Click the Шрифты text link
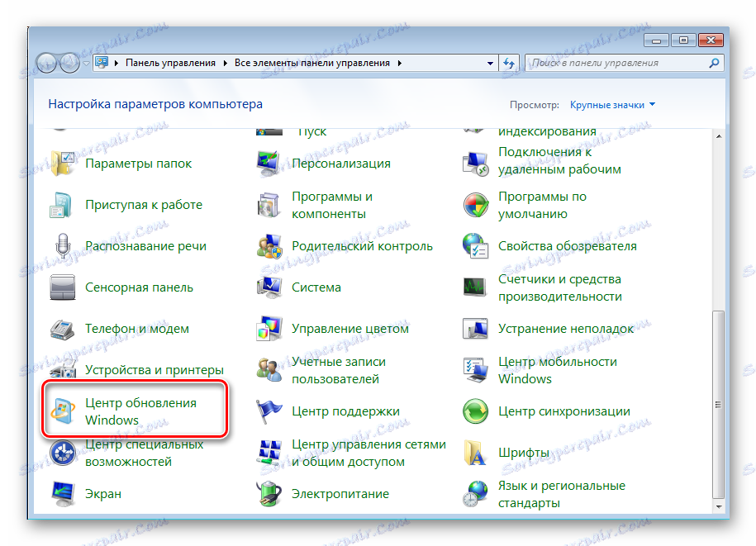The image size is (756, 546). (524, 453)
